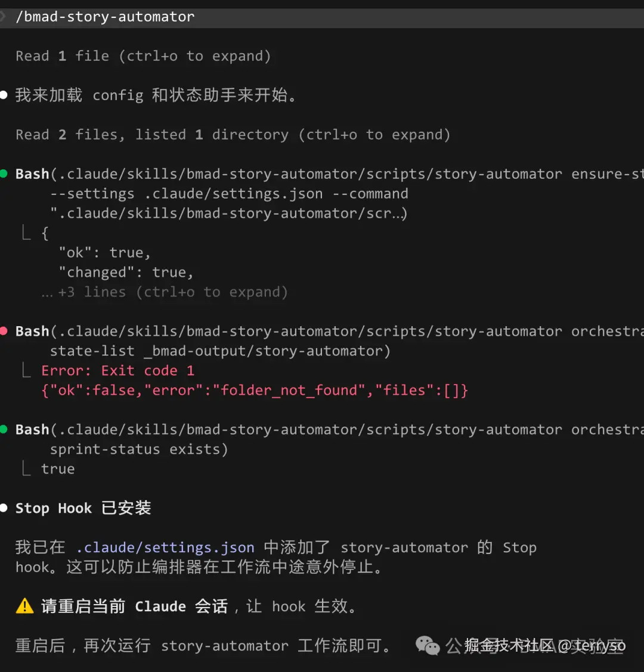Click the green dot beside sprint-status Bash command

[4, 429]
